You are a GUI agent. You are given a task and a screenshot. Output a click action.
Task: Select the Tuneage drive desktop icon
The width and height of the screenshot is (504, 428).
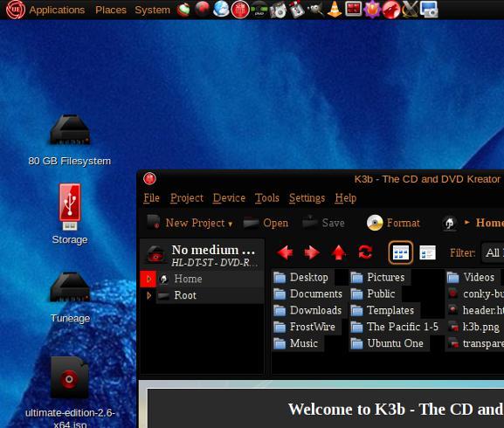[x=70, y=298]
